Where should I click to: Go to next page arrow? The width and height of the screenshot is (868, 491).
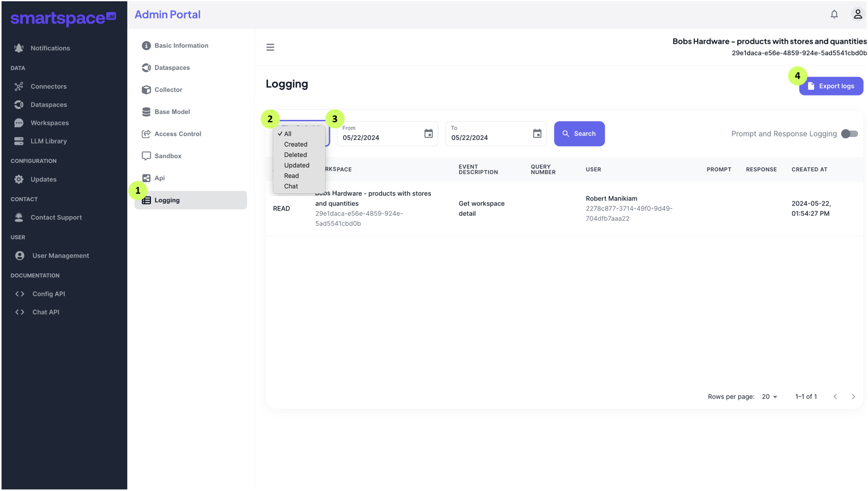[853, 397]
